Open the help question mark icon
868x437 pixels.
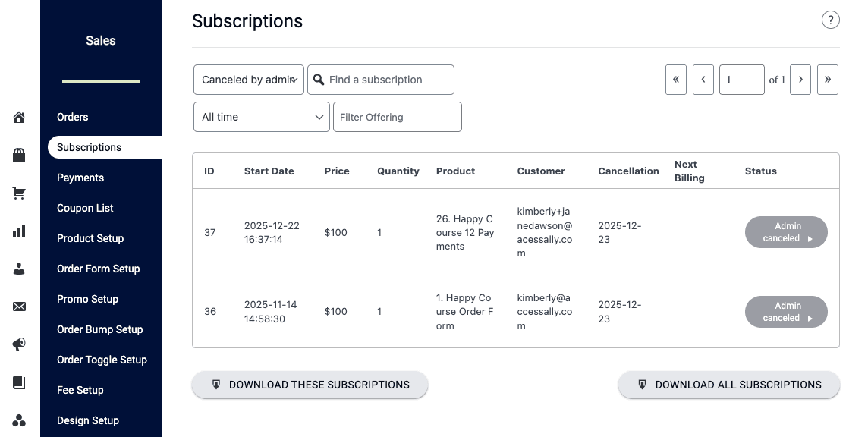pyautogui.click(x=830, y=20)
